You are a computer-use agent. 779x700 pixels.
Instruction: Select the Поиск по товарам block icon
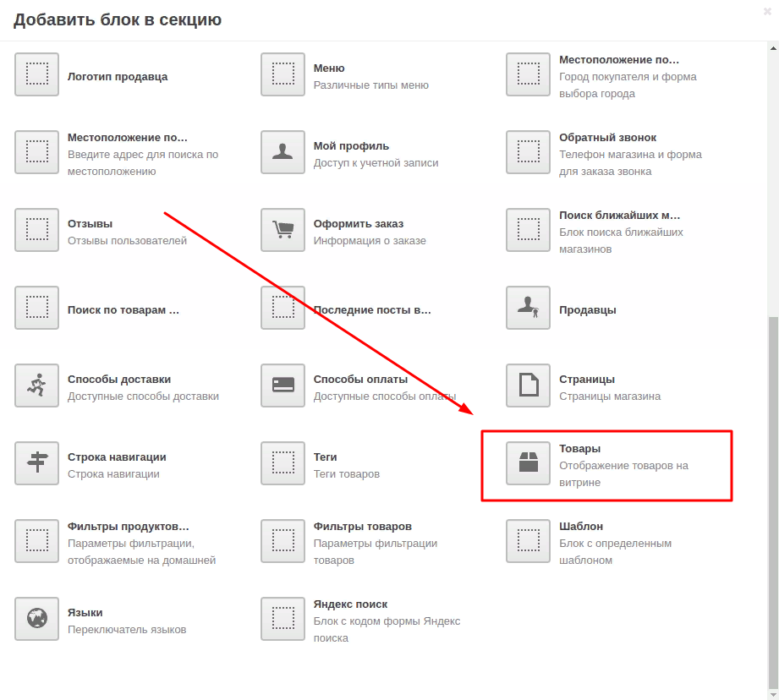pyautogui.click(x=36, y=308)
